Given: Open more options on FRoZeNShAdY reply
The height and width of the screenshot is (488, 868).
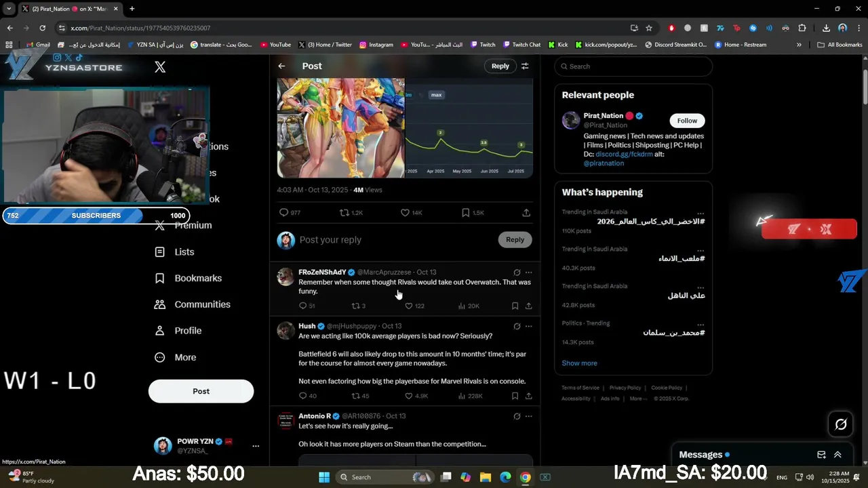Looking at the screenshot, I should tap(529, 272).
